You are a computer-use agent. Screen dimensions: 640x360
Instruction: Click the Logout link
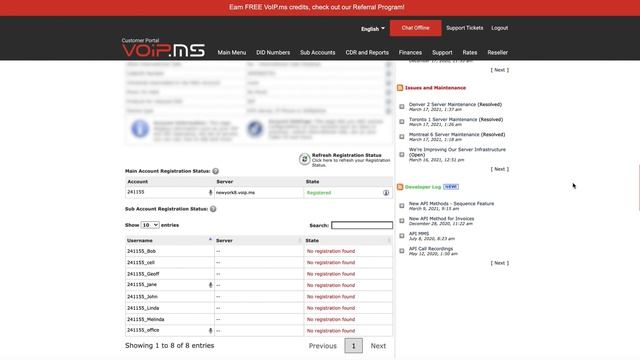pos(500,28)
